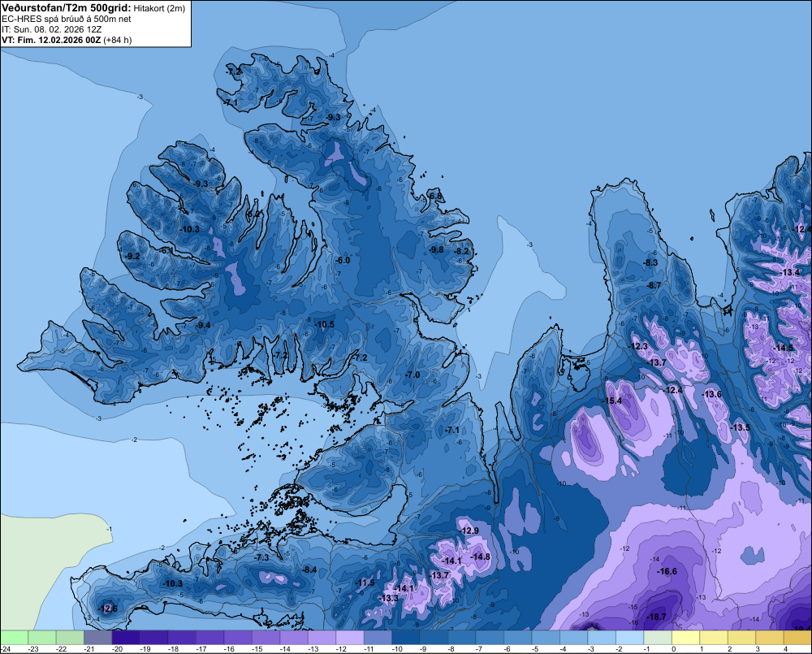Click the legend swatch between -14 and -13
Image resolution: width=812 pixels, height=654 pixels.
point(294,637)
